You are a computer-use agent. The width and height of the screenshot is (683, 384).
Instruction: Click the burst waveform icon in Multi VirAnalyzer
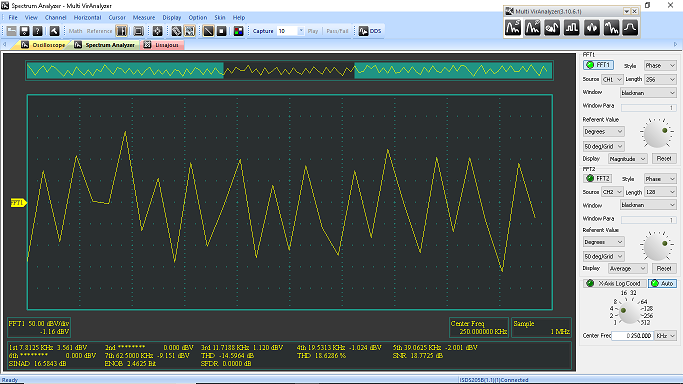(591, 28)
